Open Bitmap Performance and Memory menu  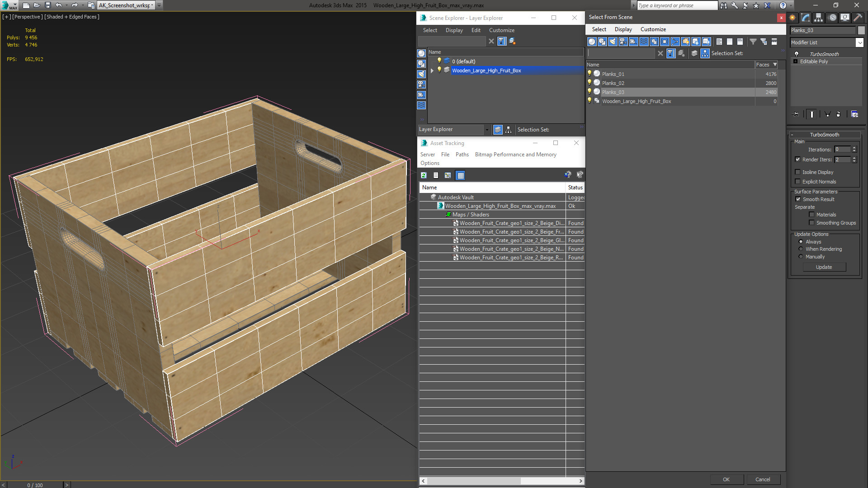(515, 155)
